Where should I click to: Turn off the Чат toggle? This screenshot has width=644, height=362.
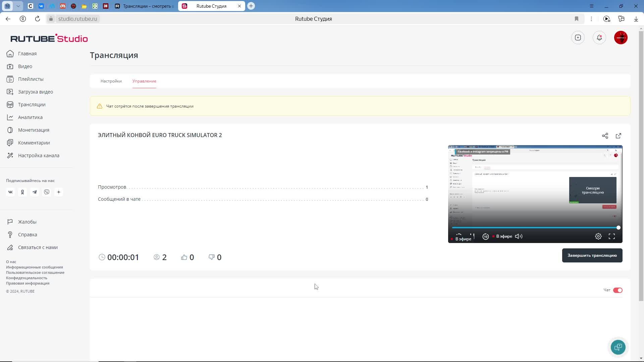point(618,290)
